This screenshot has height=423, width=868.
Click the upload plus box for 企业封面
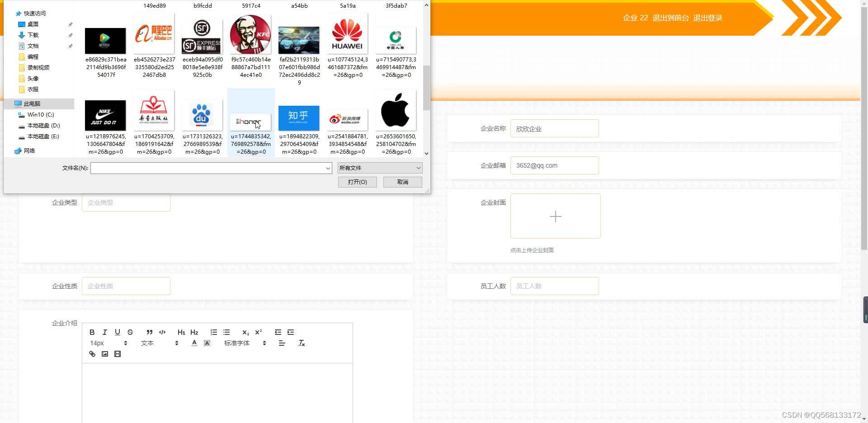(555, 216)
